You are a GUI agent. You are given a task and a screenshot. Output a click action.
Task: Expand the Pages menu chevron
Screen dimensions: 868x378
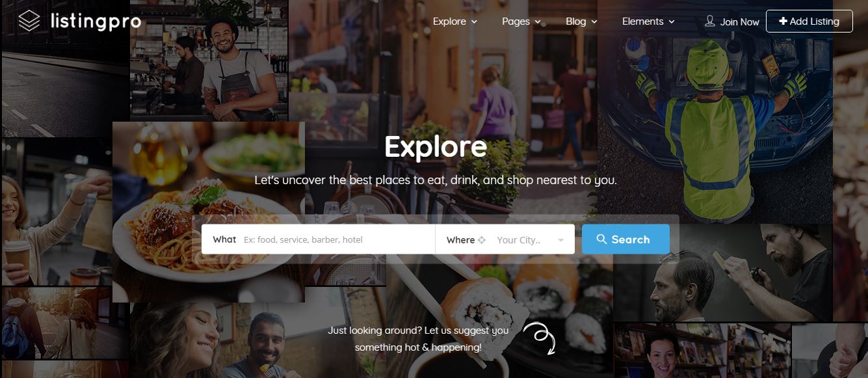538,22
